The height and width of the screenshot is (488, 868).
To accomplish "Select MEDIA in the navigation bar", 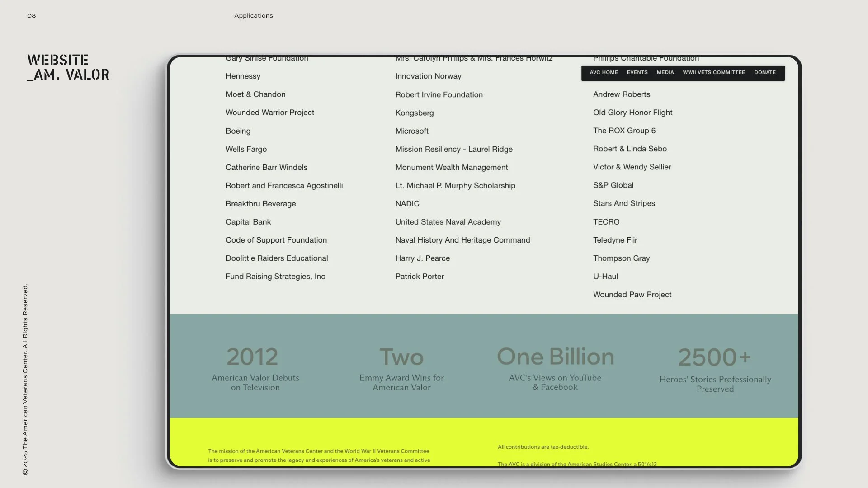I will point(665,72).
